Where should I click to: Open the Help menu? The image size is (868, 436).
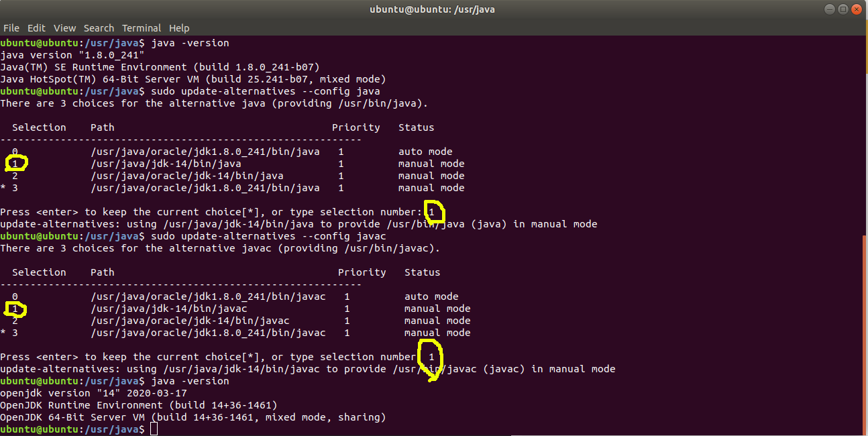pyautogui.click(x=179, y=28)
